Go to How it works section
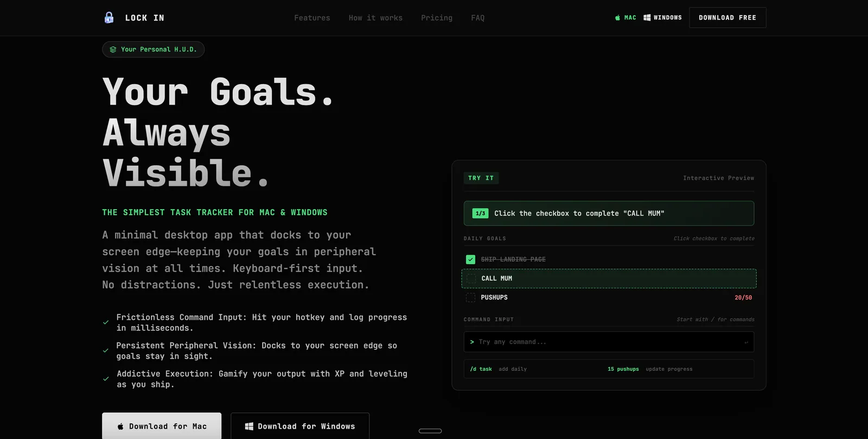The height and width of the screenshot is (439, 868). pos(375,18)
